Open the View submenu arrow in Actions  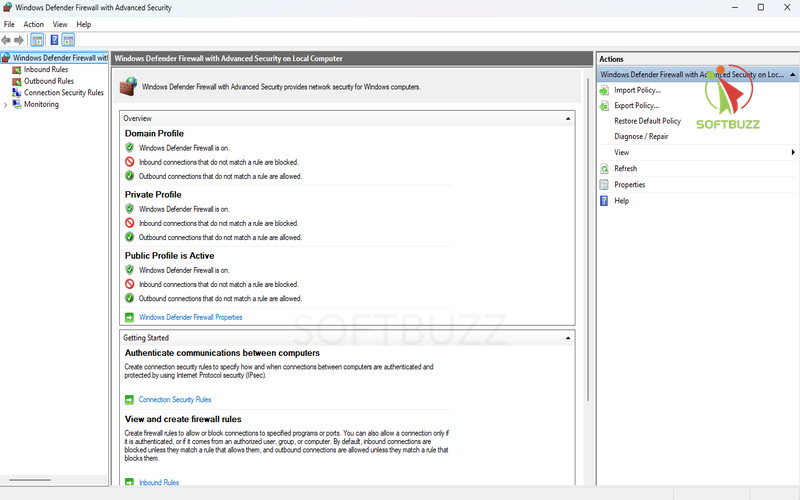click(x=793, y=152)
